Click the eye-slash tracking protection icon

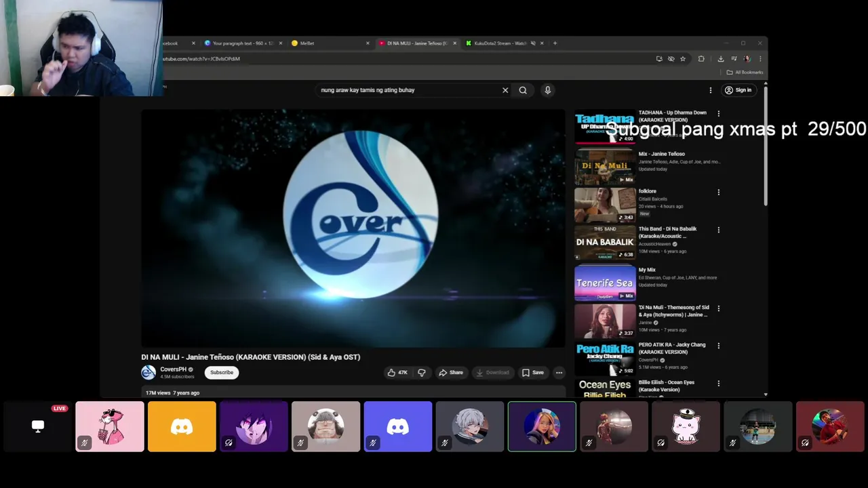tap(671, 59)
